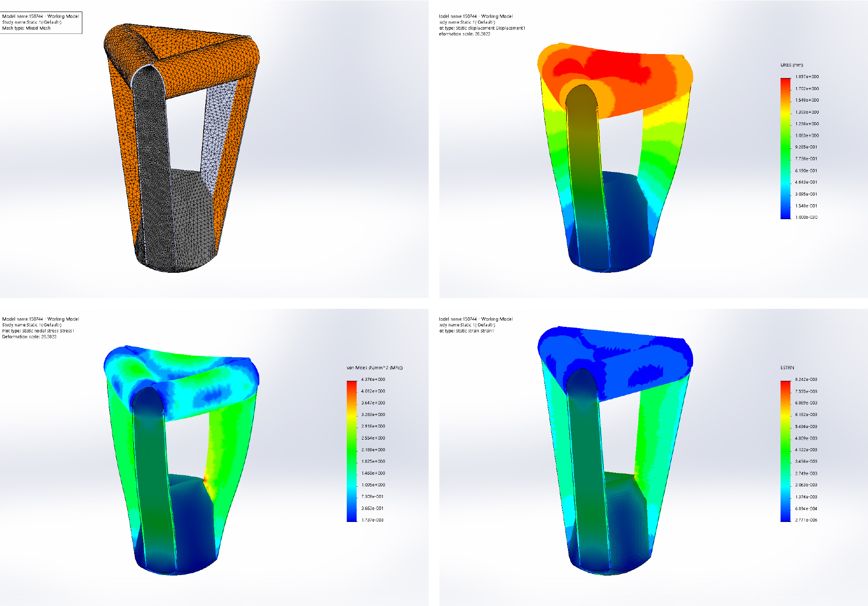
Task: Click the von Mises (N/mm^2 (MPa)) legend title
Action: 374,368
